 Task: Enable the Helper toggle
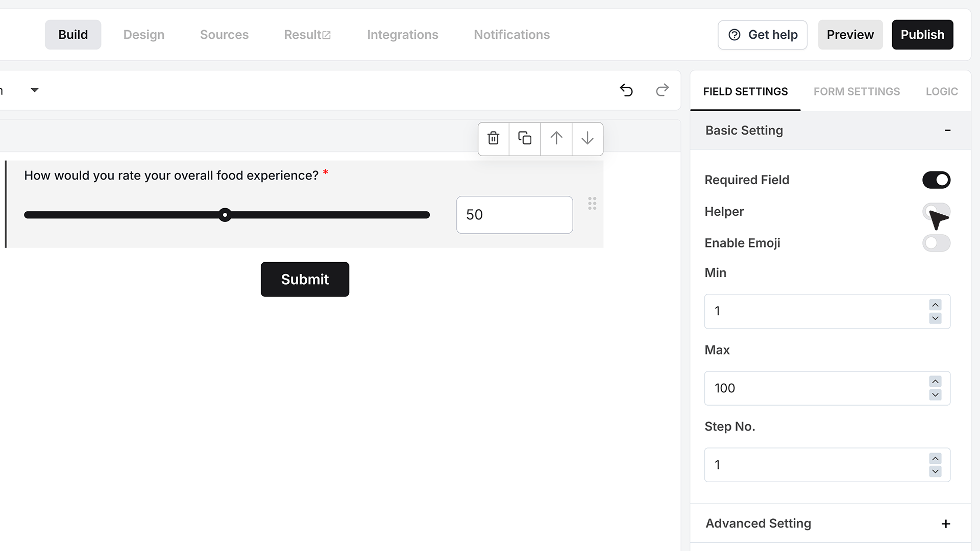[936, 212]
